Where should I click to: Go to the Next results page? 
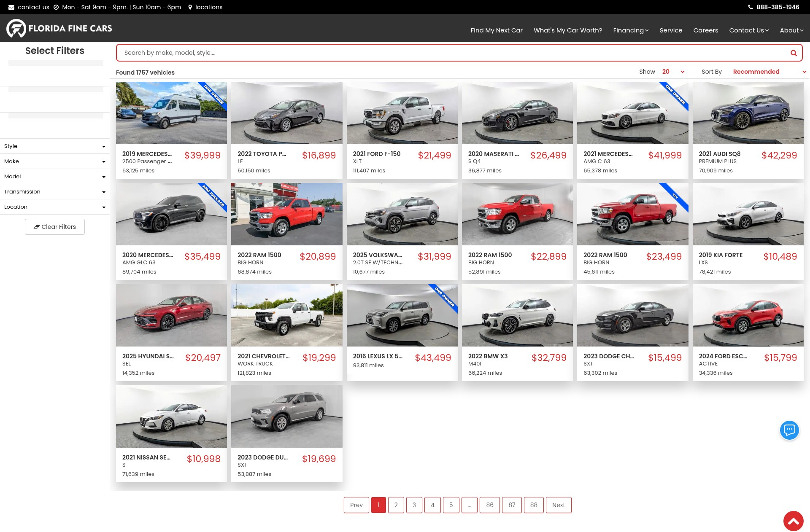point(559,505)
